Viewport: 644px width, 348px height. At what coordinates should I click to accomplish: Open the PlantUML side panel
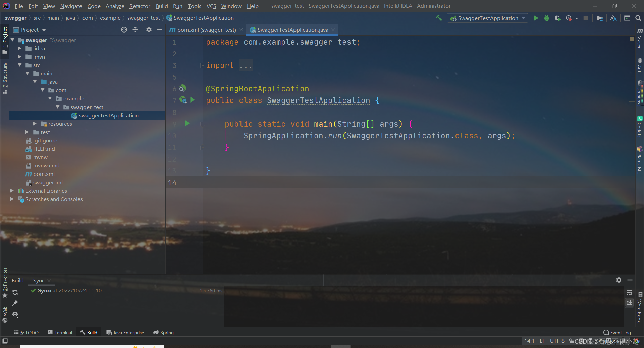(640, 160)
